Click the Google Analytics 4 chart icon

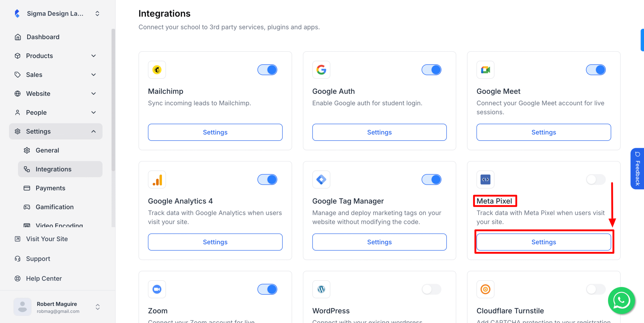coord(157,180)
